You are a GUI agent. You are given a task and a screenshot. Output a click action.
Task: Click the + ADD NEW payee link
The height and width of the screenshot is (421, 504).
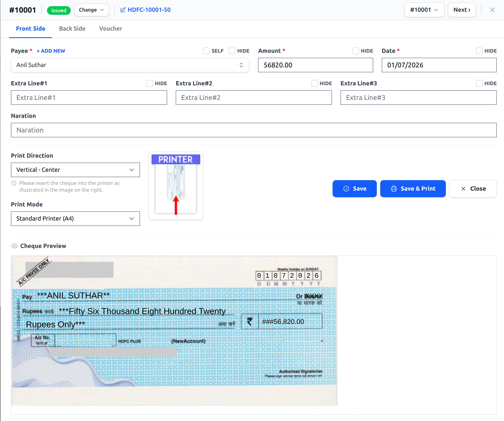coord(51,51)
